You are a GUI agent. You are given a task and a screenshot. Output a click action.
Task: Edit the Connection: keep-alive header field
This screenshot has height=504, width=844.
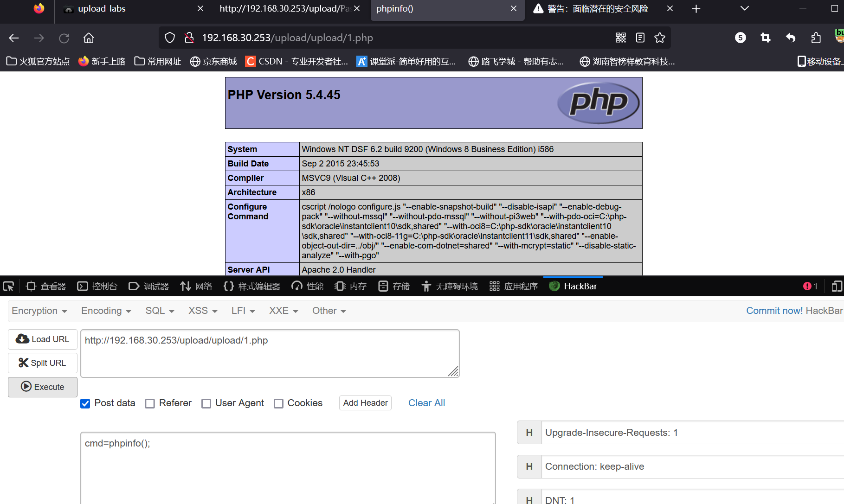coord(693,466)
